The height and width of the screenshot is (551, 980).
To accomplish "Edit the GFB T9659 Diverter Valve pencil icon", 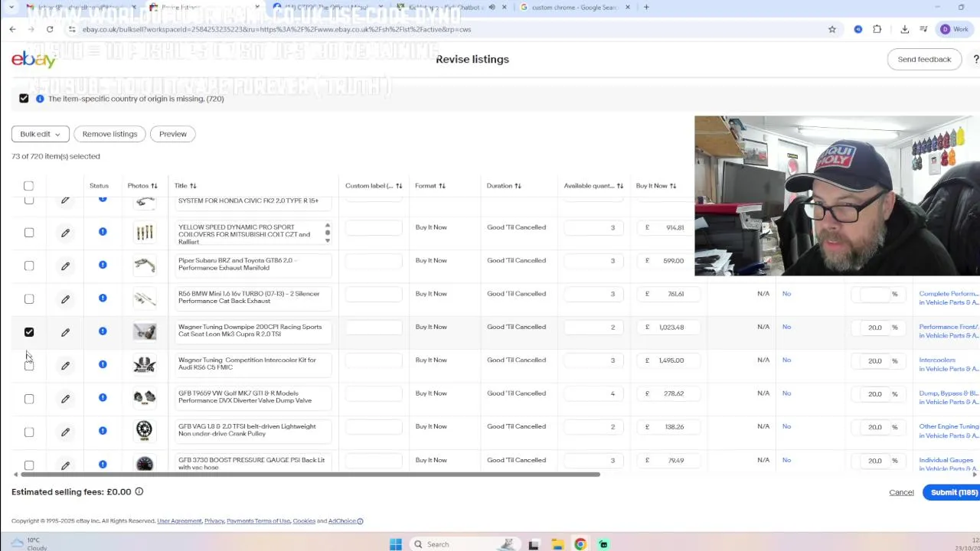I will click(x=65, y=399).
